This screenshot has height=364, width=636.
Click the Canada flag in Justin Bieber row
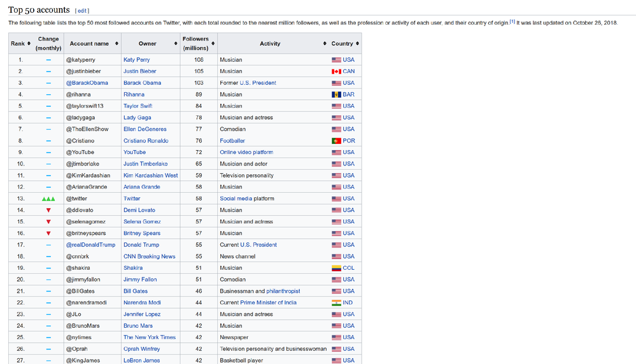tap(336, 71)
